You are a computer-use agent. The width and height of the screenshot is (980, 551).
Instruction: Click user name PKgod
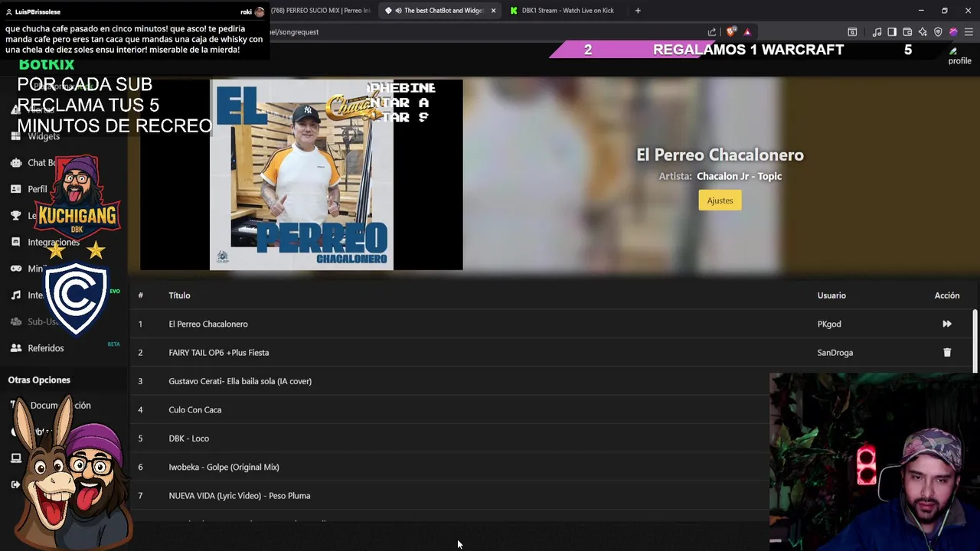[829, 324]
